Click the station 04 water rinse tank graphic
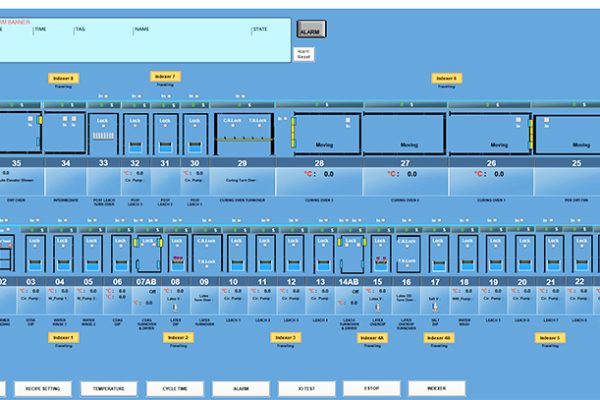 [x=63, y=254]
